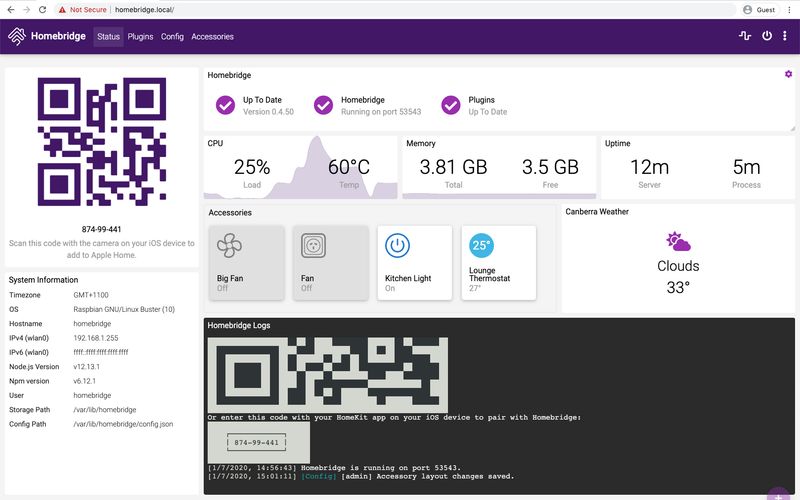The height and width of the screenshot is (500, 800).
Task: Click the Plugins Up To Date checkmark
Action: [x=451, y=105]
